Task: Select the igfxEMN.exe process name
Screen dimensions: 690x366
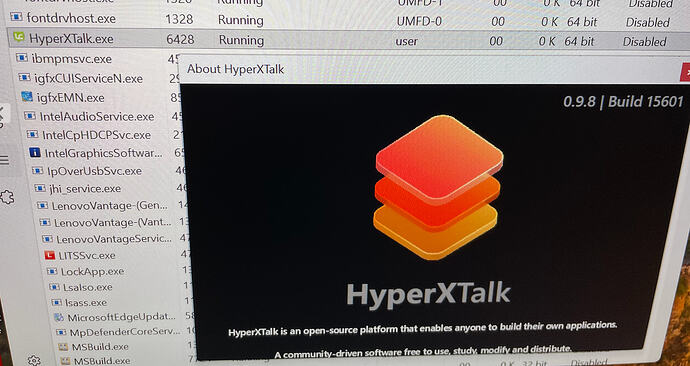Action: 70,98
